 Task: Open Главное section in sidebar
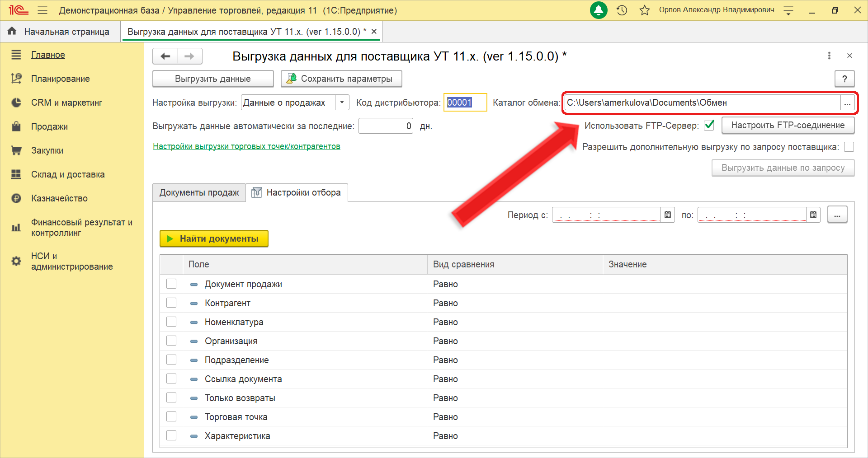point(48,55)
